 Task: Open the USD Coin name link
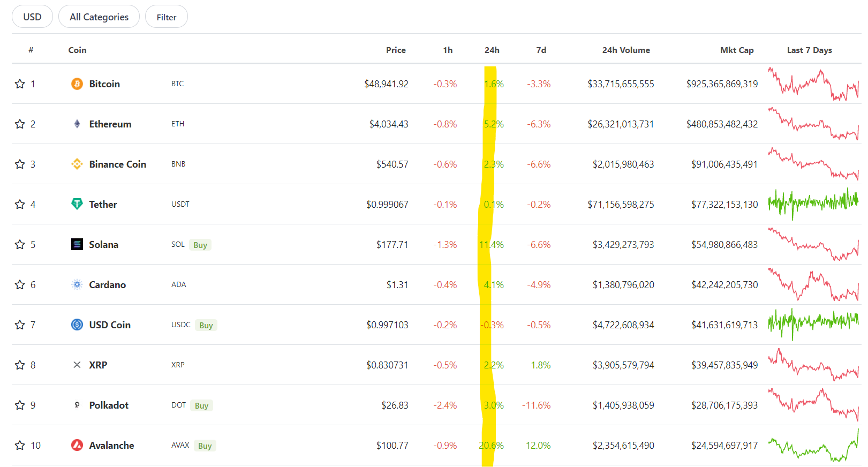110,325
